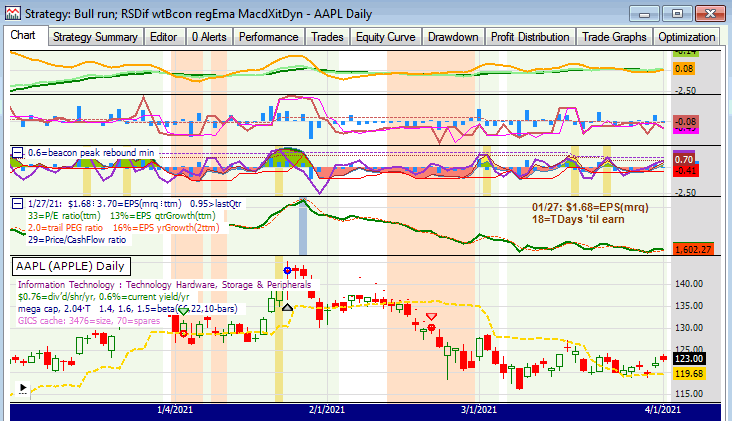Click the red -0.08 indicator value label
The image size is (732, 421).
685,121
